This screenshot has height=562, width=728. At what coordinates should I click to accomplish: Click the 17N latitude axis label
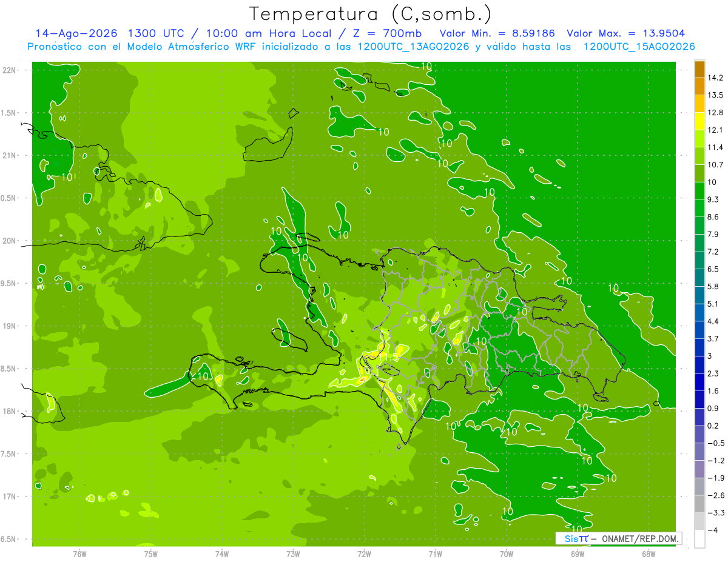[x=10, y=497]
